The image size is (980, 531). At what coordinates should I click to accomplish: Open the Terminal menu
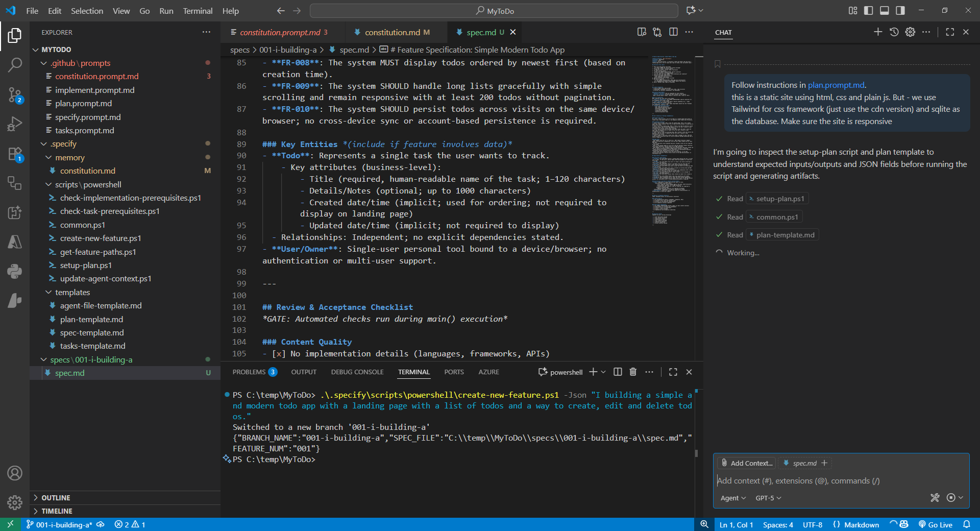pos(198,11)
